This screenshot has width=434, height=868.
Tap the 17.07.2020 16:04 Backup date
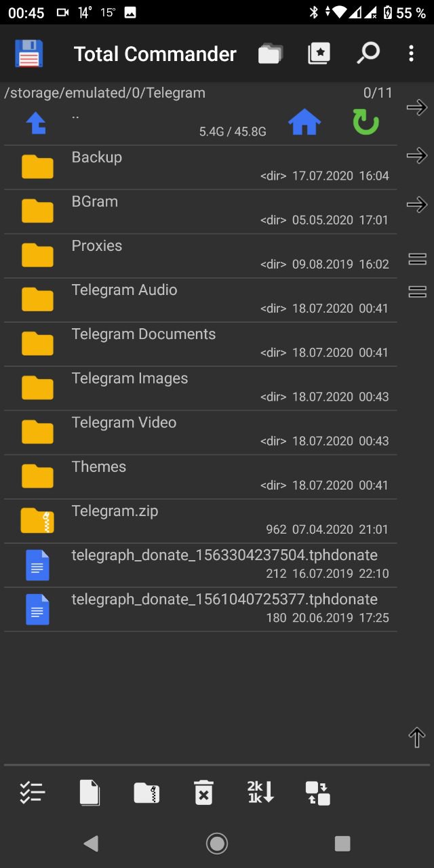340,176
